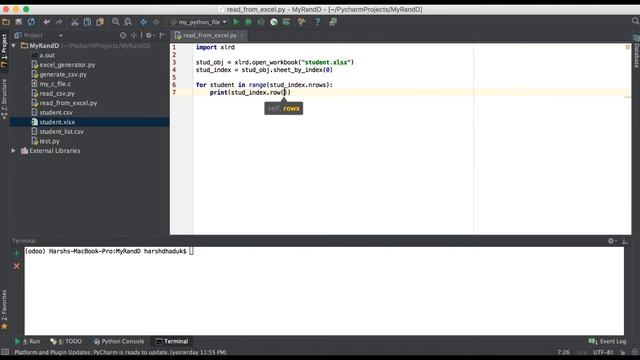Start debugging with the bug icon

pyautogui.click(x=248, y=22)
